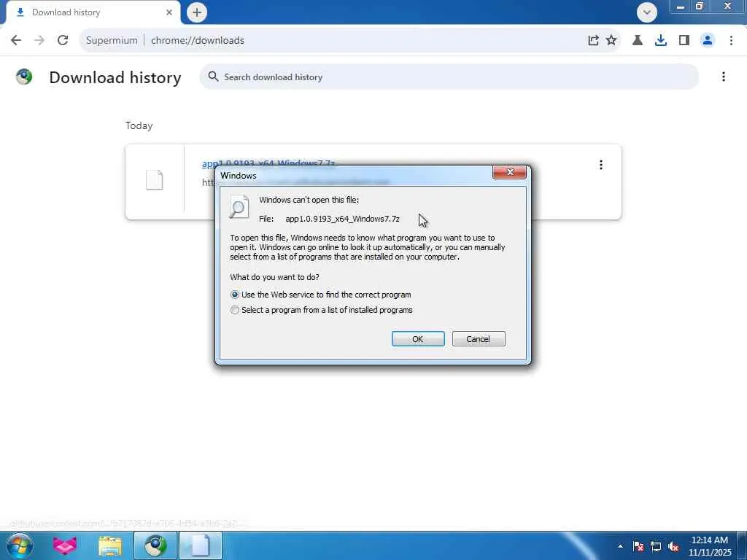Click the muted volume tray icon

[x=673, y=546]
